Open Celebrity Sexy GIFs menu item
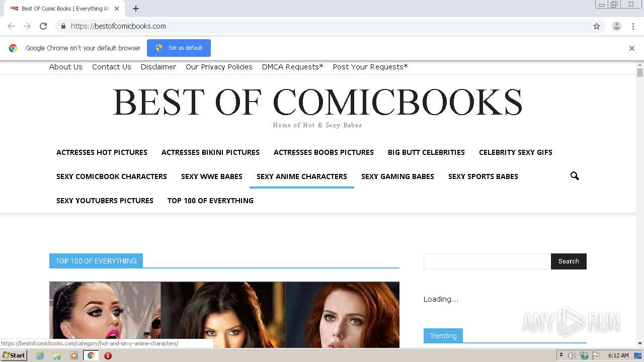 tap(516, 152)
